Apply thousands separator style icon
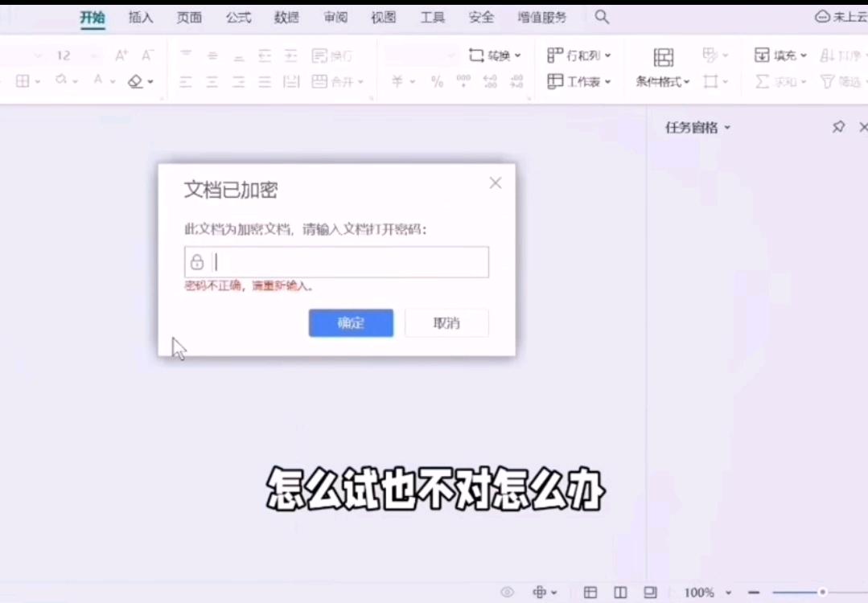Viewport: 868px width, 603px height. coord(463,82)
